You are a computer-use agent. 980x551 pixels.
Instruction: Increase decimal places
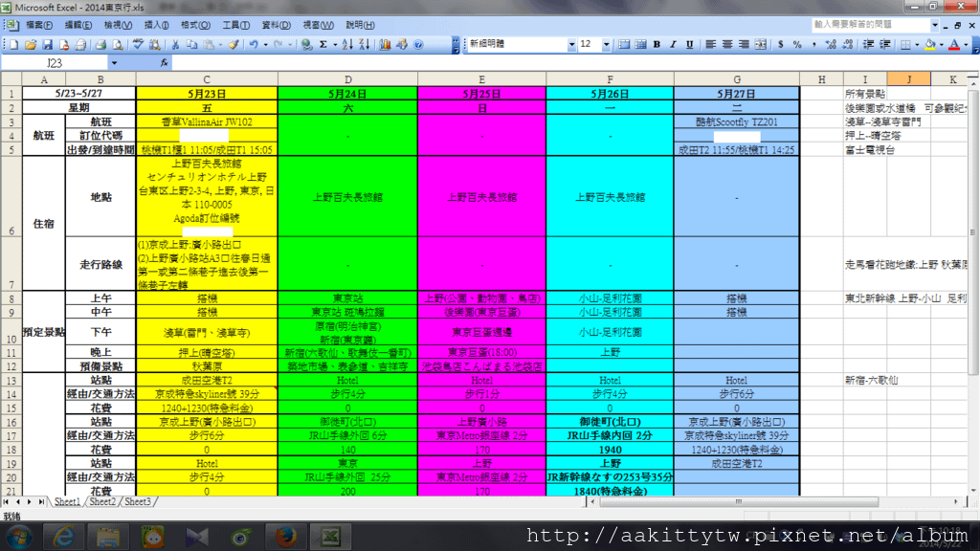(x=831, y=44)
